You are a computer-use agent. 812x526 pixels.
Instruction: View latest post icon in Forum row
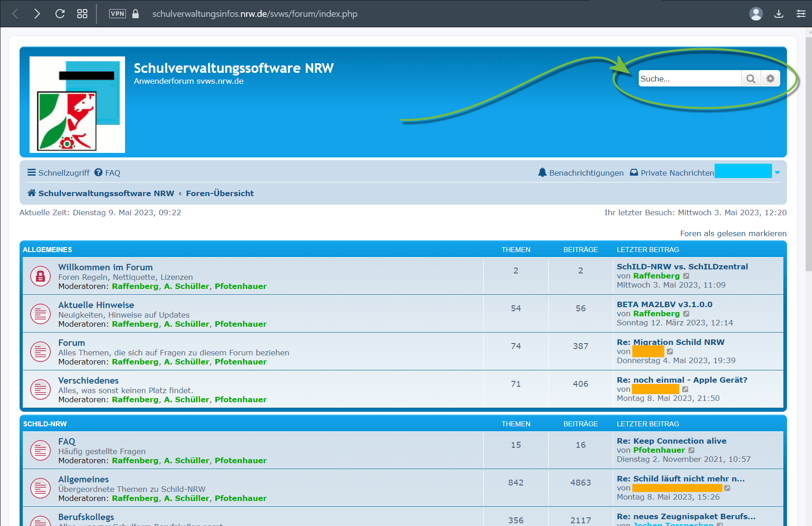[x=670, y=352]
